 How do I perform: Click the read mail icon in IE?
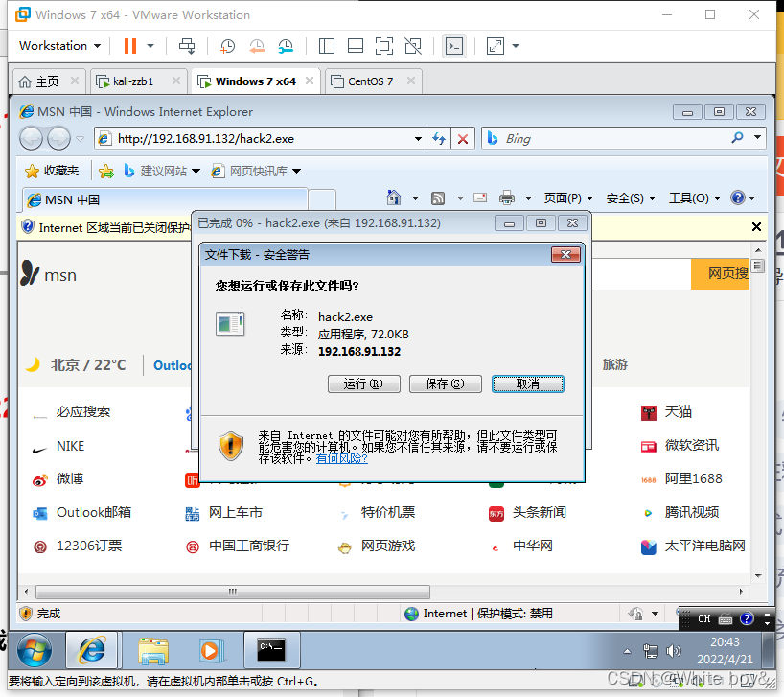(480, 198)
